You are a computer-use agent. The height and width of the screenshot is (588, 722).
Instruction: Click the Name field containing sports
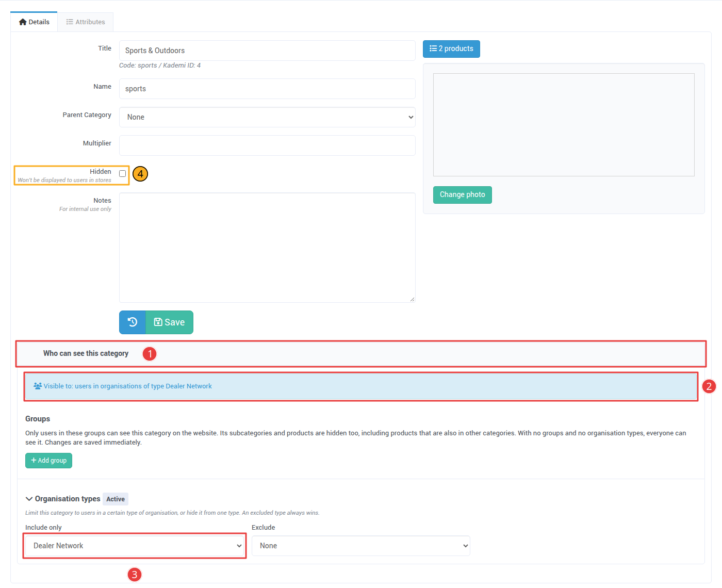(267, 89)
